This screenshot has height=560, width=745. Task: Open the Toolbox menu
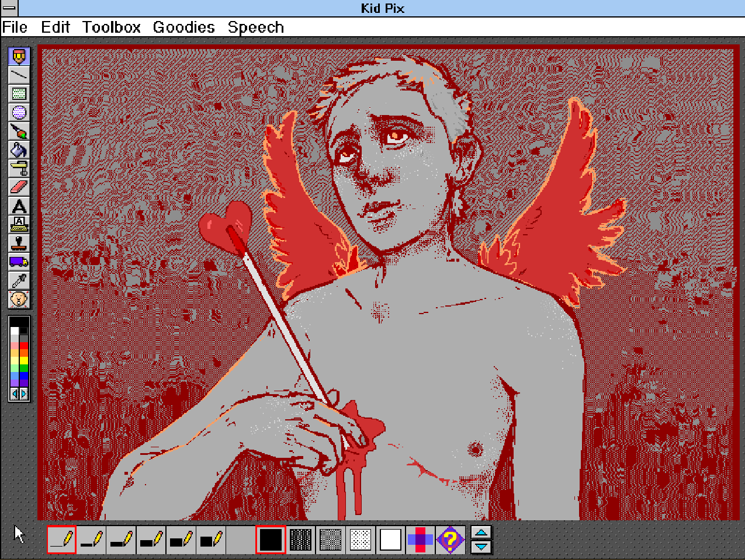point(111,27)
